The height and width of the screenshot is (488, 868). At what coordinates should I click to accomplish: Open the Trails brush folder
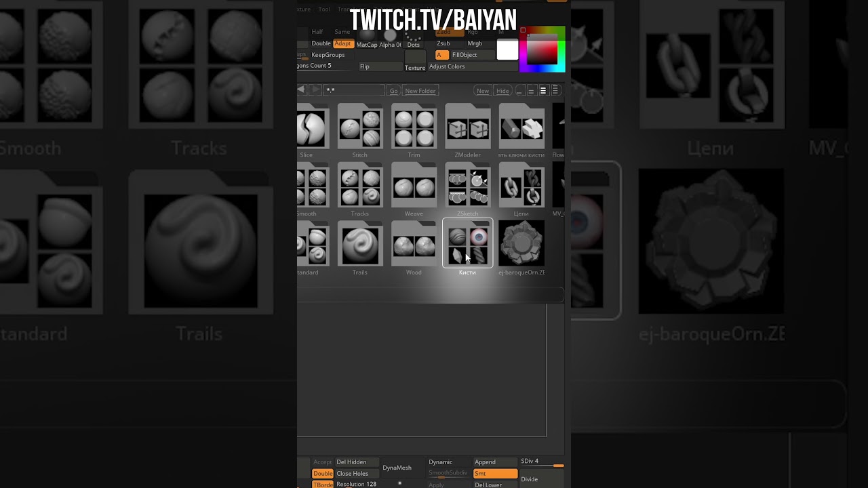tap(360, 244)
